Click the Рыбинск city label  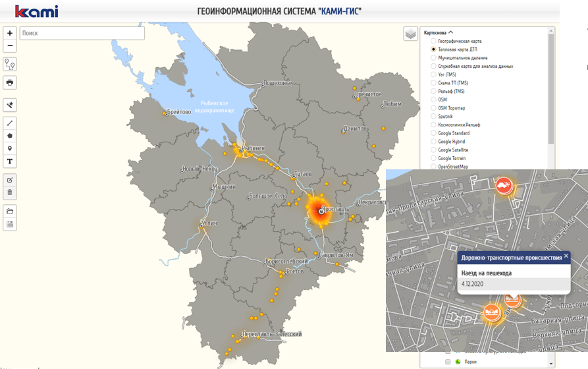(253, 148)
